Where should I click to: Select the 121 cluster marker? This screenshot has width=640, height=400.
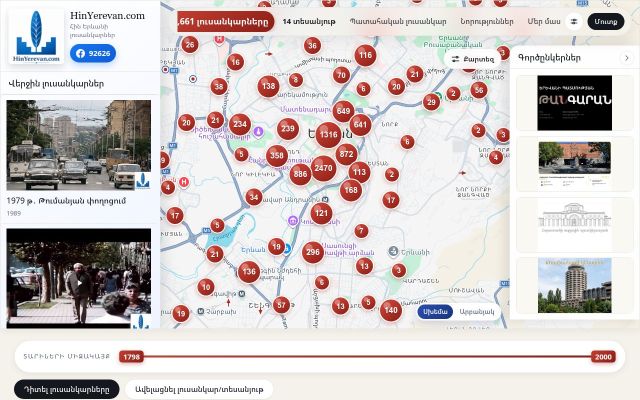coord(321,213)
